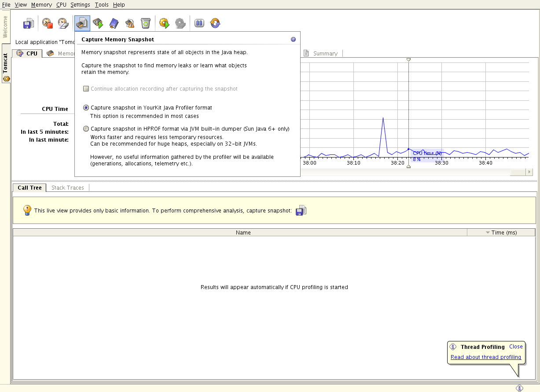The width and height of the screenshot is (540, 392).
Task: Click the Stop CPU profiling icon
Action: pos(48,23)
